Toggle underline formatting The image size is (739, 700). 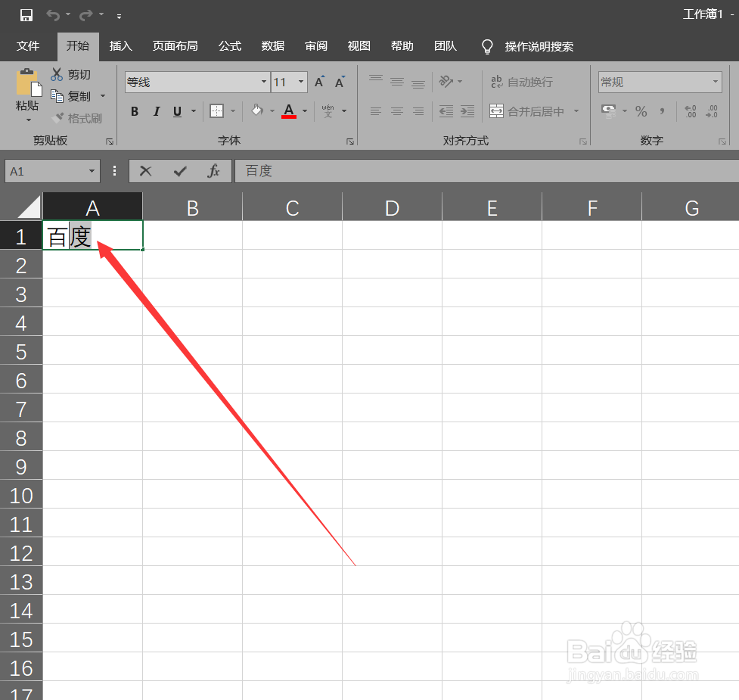pyautogui.click(x=177, y=111)
